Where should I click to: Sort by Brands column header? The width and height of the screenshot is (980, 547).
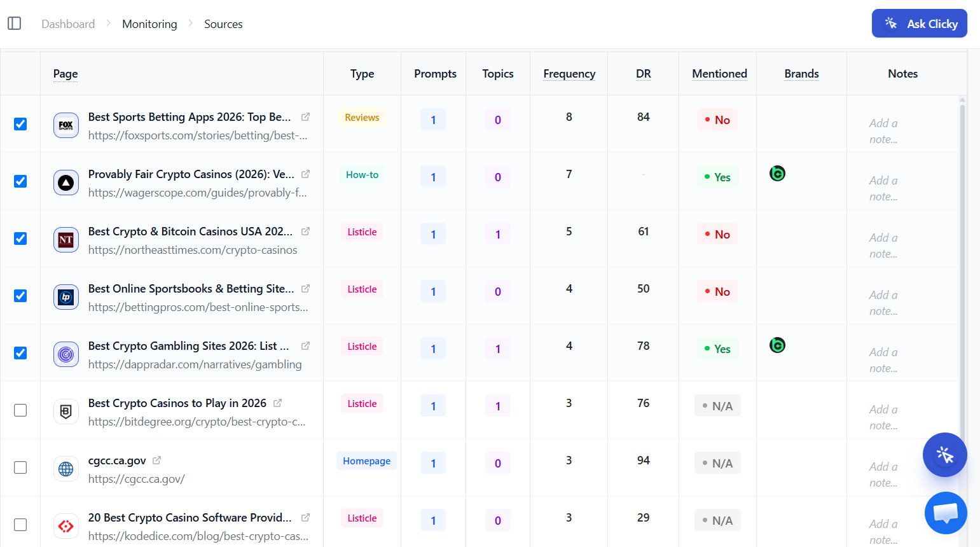pos(801,74)
